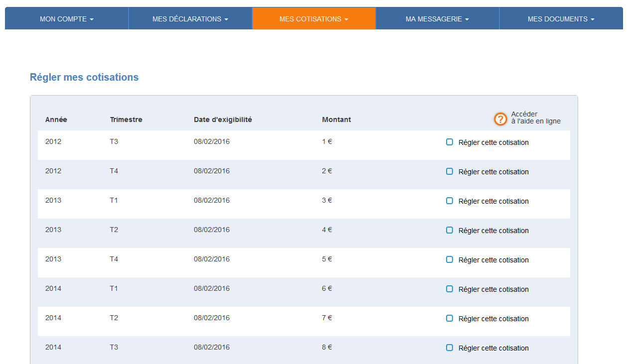This screenshot has width=627, height=364.
Task: Click the Année column header
Action: (x=56, y=120)
